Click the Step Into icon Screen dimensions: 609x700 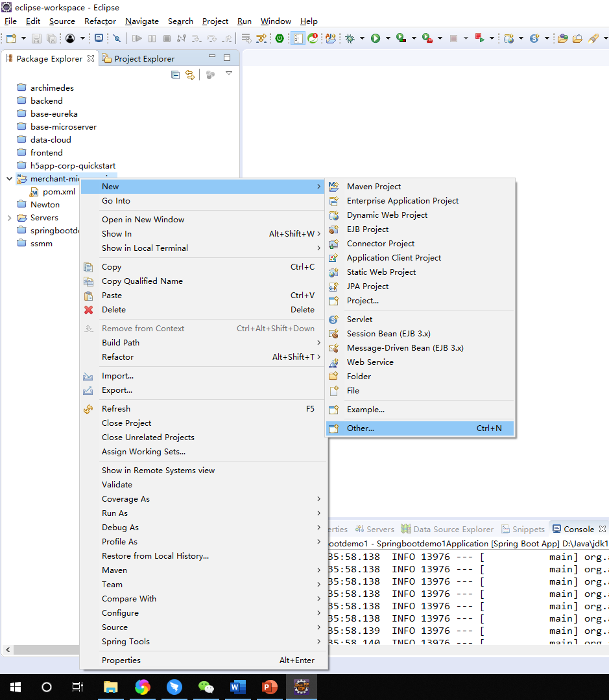click(x=196, y=38)
